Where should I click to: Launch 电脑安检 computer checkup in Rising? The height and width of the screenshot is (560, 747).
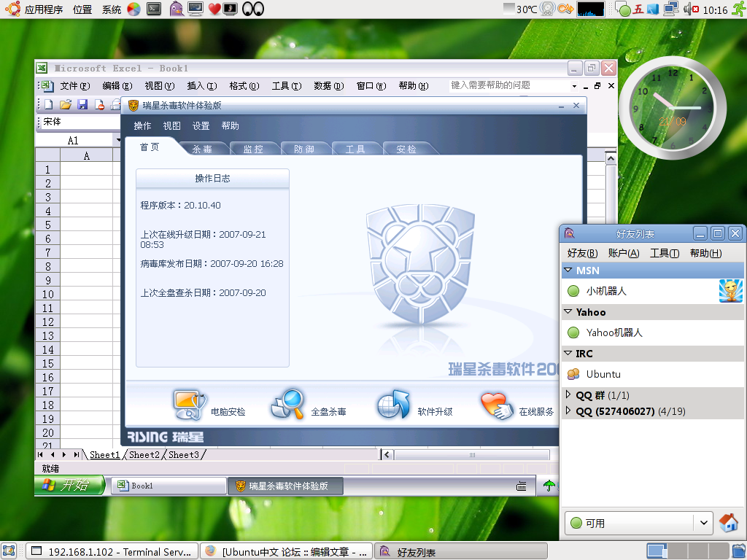click(x=209, y=406)
